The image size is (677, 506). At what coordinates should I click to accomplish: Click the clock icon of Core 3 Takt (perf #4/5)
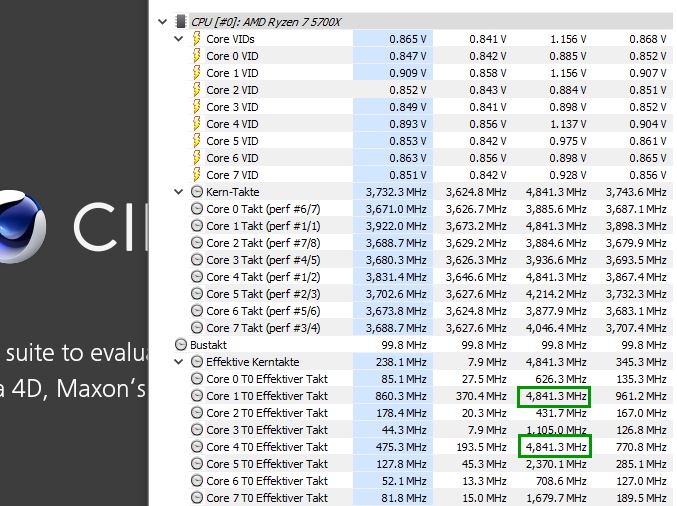pyautogui.click(x=197, y=260)
